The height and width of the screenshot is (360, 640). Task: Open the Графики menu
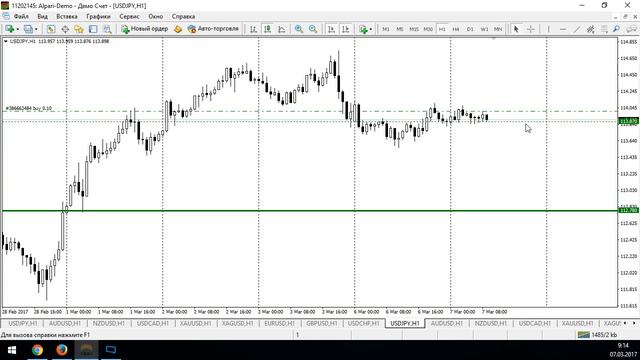point(98,17)
